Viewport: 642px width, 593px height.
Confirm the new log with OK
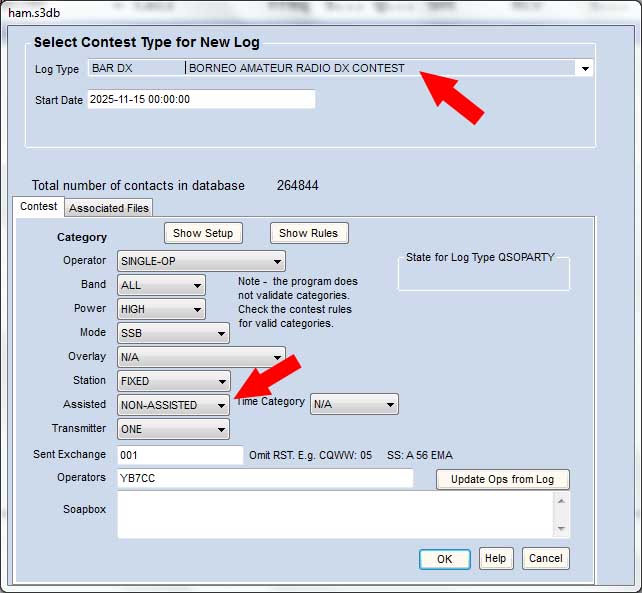445,559
